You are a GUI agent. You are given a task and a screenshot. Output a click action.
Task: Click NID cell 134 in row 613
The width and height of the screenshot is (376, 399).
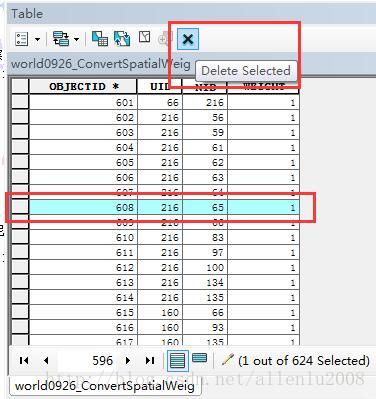205,282
